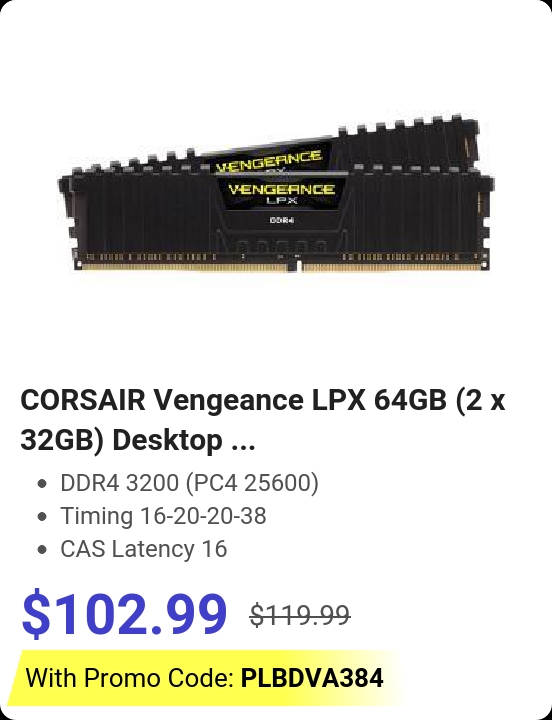Expand the truncated title at the ellipsis
This screenshot has width=552, height=720.
pos(243,441)
